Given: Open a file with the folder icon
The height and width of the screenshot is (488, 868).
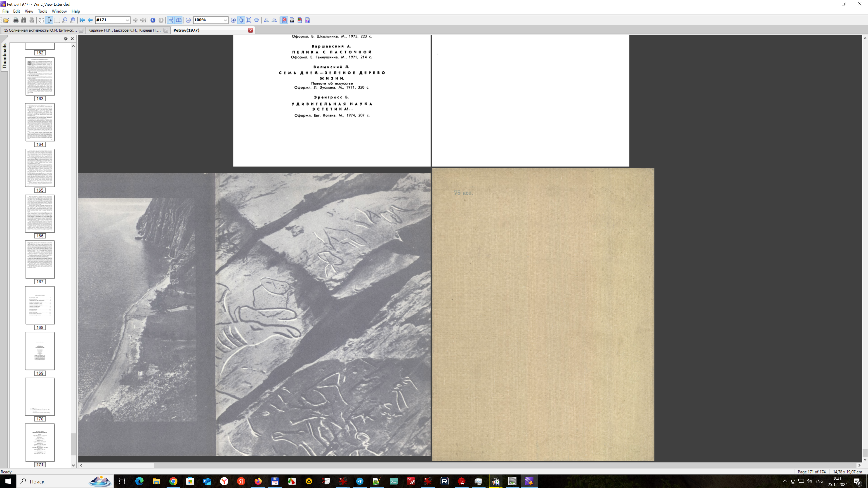Looking at the screenshot, I should pos(6,20).
